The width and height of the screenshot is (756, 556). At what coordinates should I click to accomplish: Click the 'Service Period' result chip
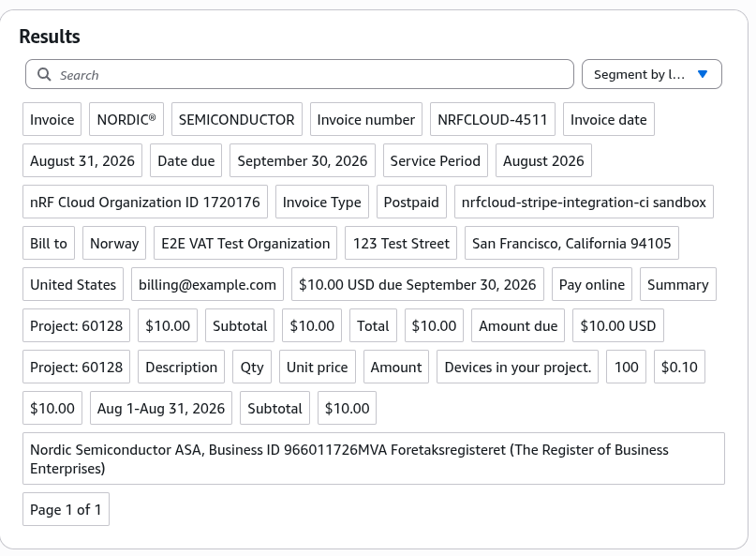[x=436, y=160]
